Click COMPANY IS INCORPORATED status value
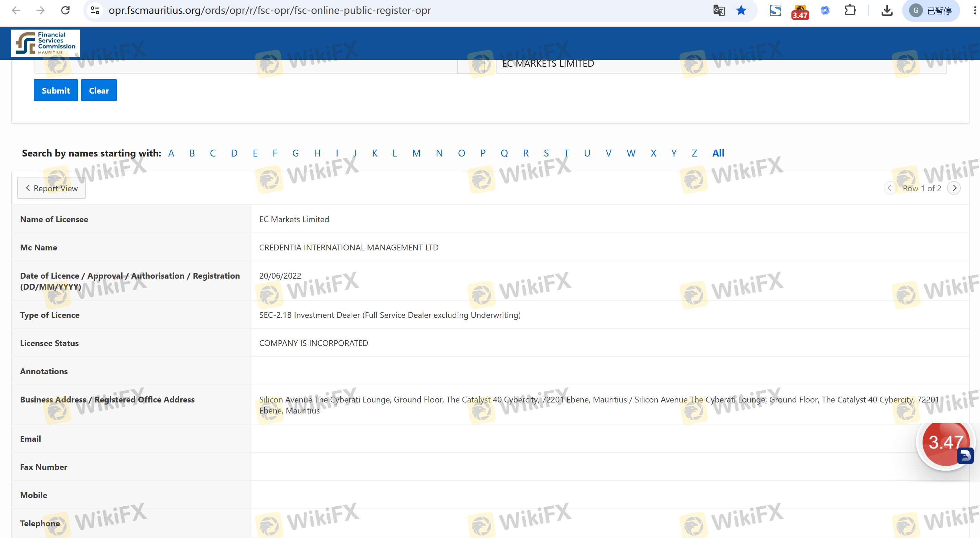 313,343
